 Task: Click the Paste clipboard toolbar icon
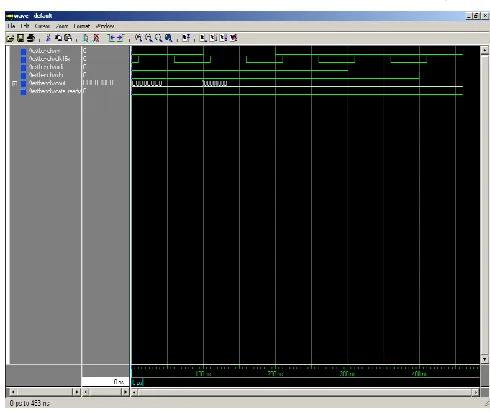(x=68, y=38)
